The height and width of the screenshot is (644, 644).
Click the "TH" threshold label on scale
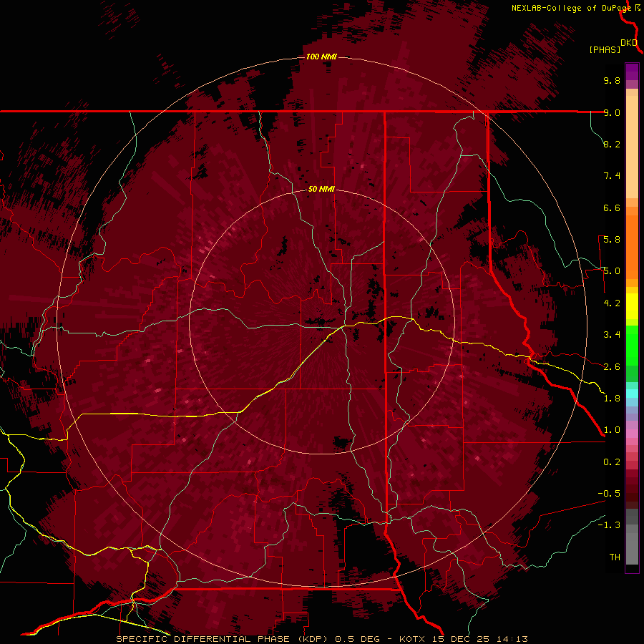(615, 557)
